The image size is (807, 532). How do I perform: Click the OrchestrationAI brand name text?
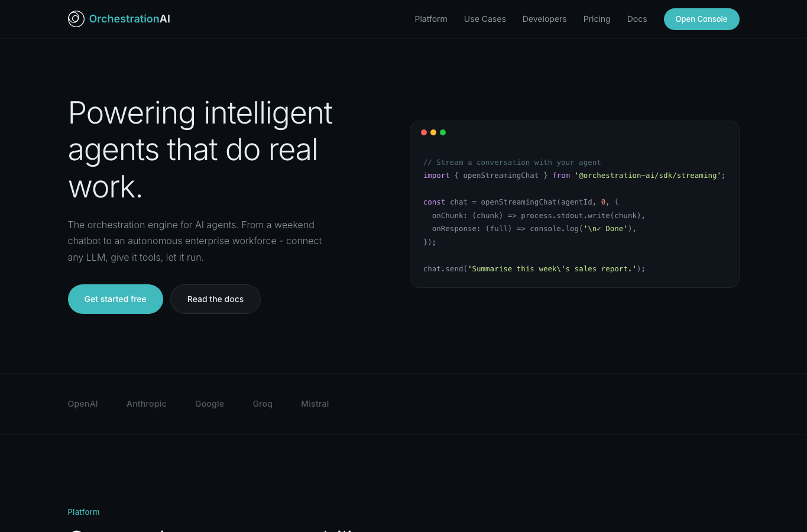[x=129, y=19]
